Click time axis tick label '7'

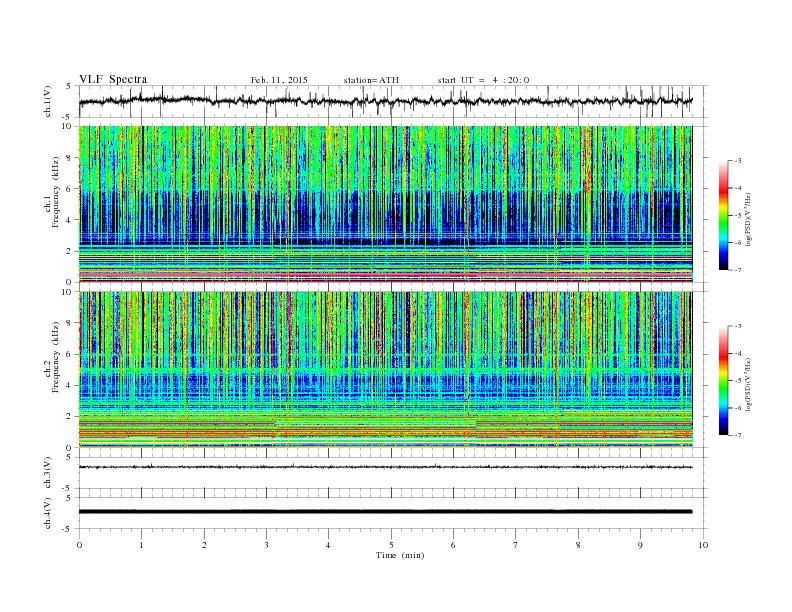pos(516,545)
